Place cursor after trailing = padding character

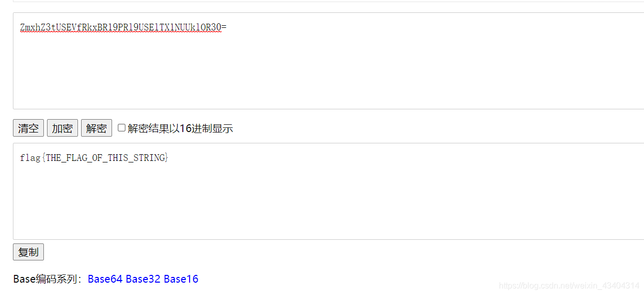pyautogui.click(x=227, y=27)
